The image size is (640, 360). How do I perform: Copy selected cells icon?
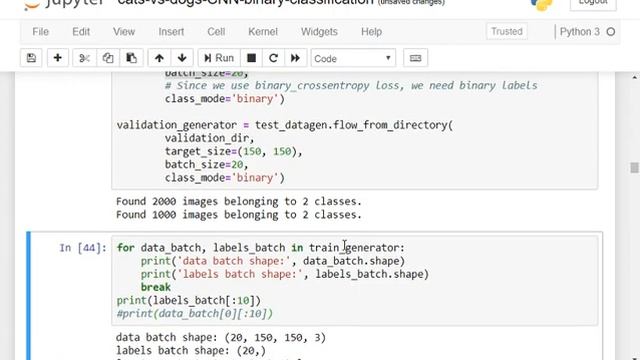[108, 58]
